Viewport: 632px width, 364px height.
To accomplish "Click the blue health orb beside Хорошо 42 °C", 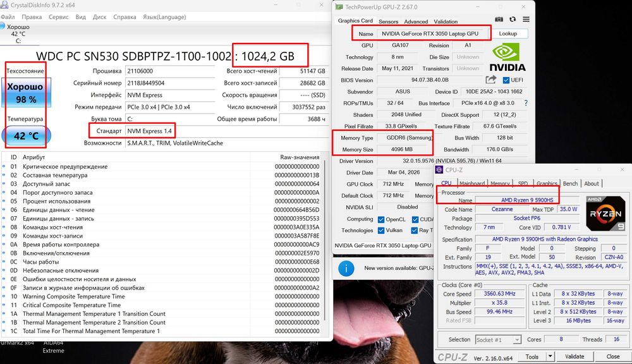I will [3, 26].
